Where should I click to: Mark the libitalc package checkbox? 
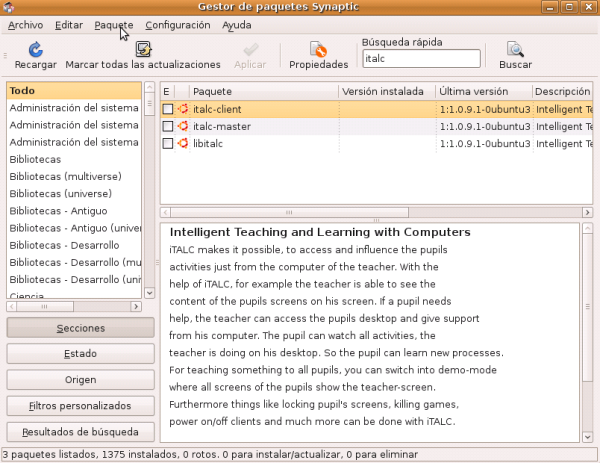click(x=168, y=143)
